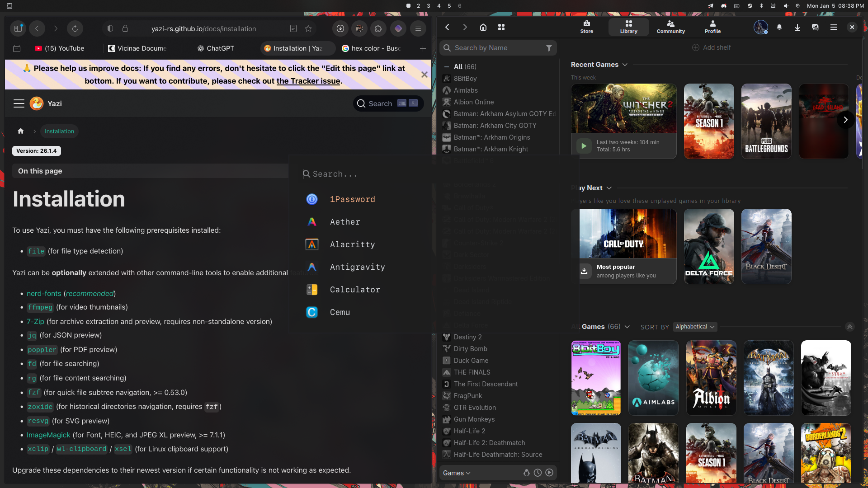Toggle Linux-only games penguin filter
The width and height of the screenshot is (868, 488).
pyautogui.click(x=527, y=473)
